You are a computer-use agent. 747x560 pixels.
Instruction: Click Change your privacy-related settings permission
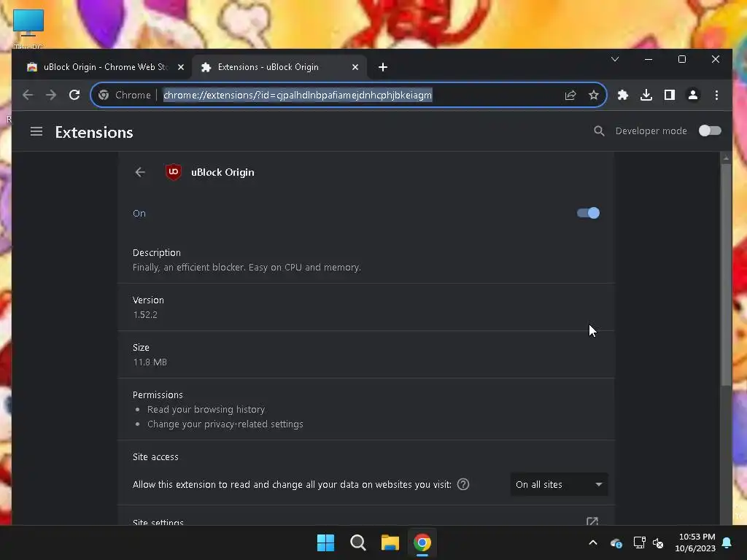point(225,424)
